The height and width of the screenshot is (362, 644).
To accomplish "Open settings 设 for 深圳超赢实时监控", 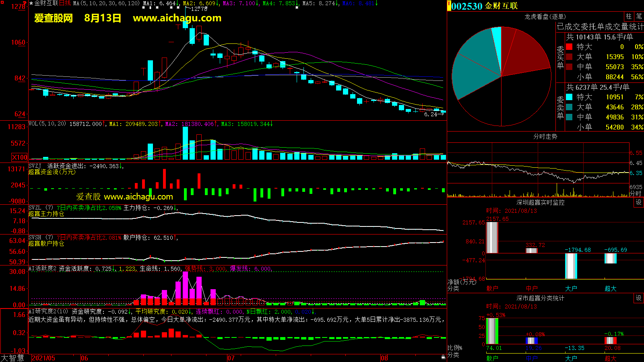I will click(639, 202).
